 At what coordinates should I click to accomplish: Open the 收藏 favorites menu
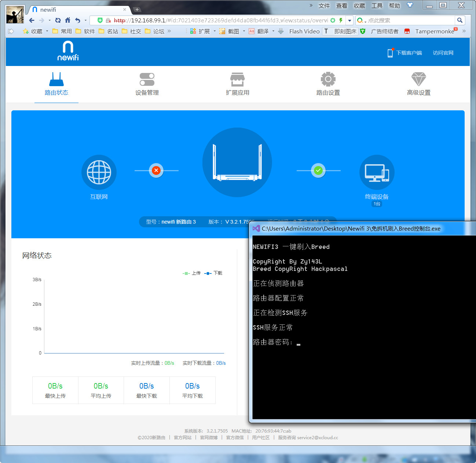[359, 5]
